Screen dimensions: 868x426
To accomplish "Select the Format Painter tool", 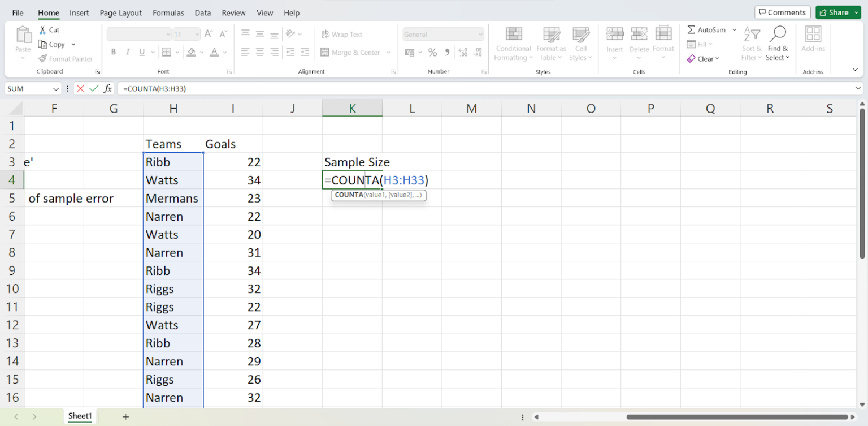I will click(x=66, y=58).
